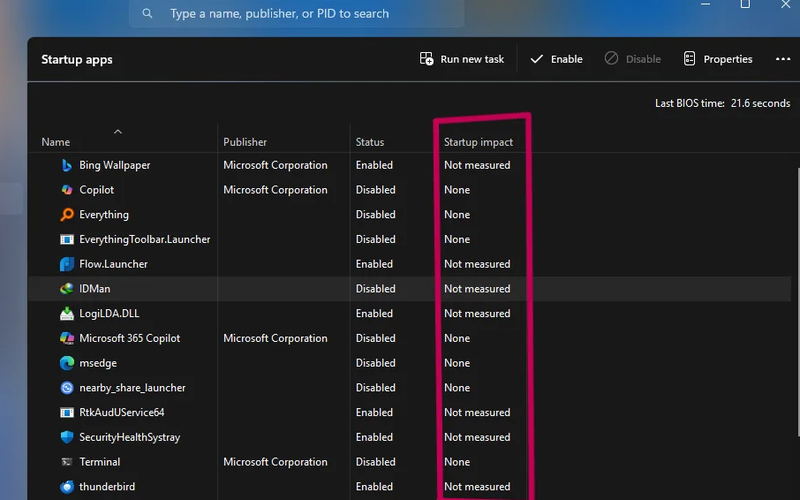Select the thunderbird row name
The image size is (800, 500).
click(107, 487)
